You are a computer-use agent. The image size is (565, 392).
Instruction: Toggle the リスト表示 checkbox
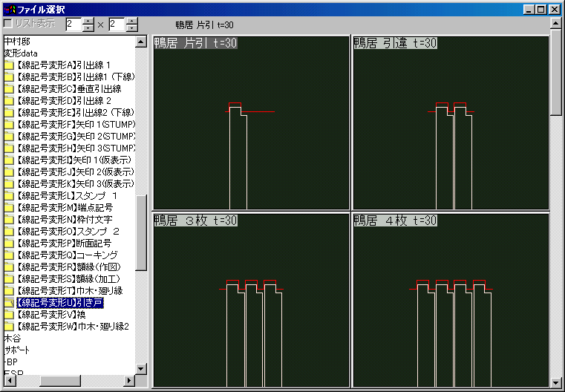click(x=7, y=24)
